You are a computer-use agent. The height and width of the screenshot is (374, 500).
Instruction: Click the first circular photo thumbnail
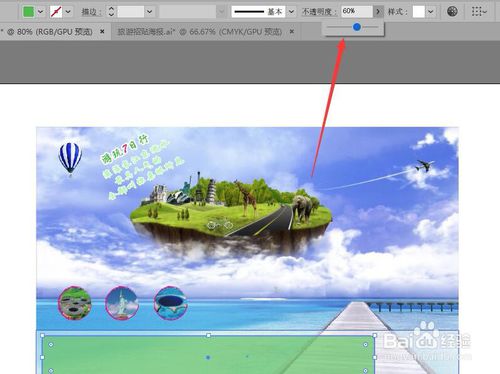pyautogui.click(x=74, y=303)
